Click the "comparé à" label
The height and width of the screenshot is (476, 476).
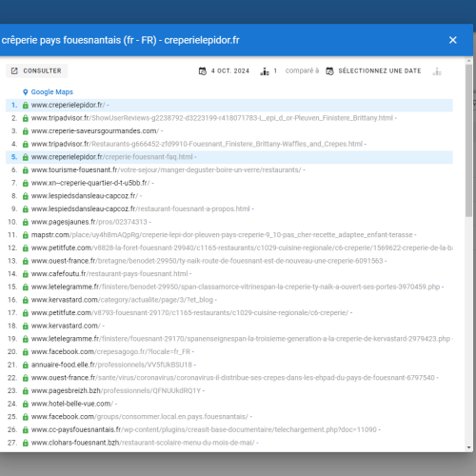tap(302, 70)
